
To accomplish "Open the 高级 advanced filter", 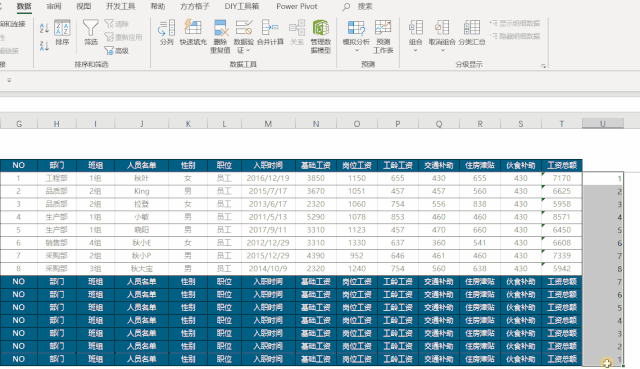I will [117, 51].
